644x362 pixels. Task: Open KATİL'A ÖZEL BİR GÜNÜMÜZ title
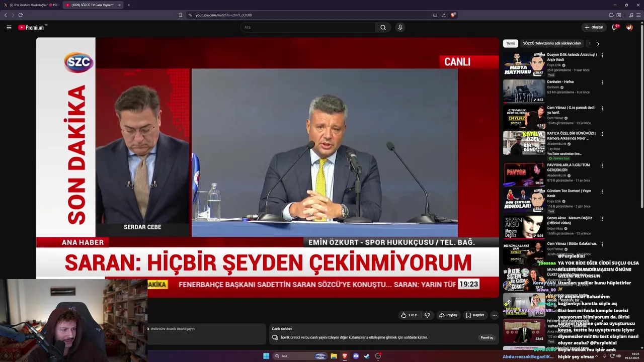571,136
